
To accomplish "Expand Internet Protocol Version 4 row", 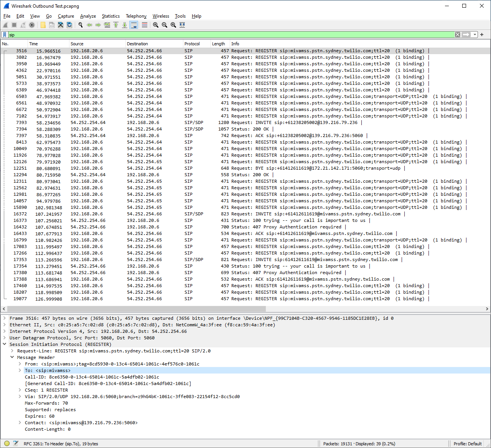I will (x=5, y=331).
